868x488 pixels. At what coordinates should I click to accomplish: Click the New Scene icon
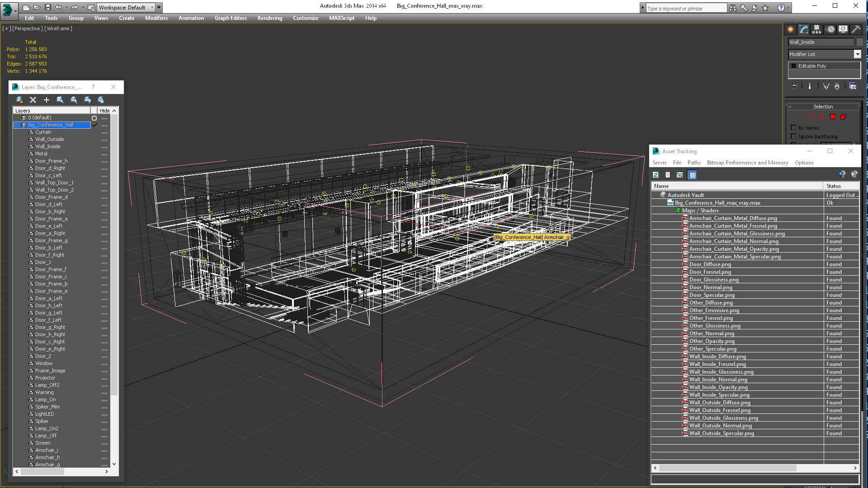[26, 7]
